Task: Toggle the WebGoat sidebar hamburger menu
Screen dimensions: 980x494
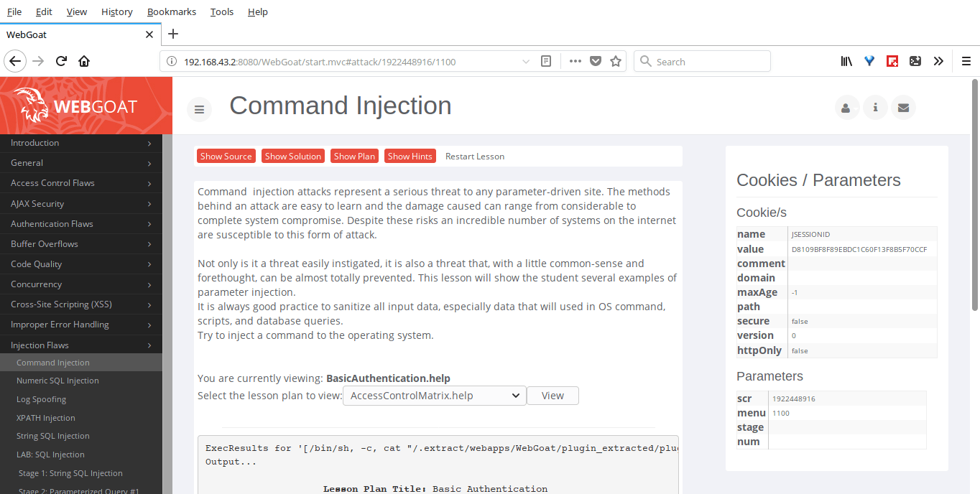Action: point(200,109)
